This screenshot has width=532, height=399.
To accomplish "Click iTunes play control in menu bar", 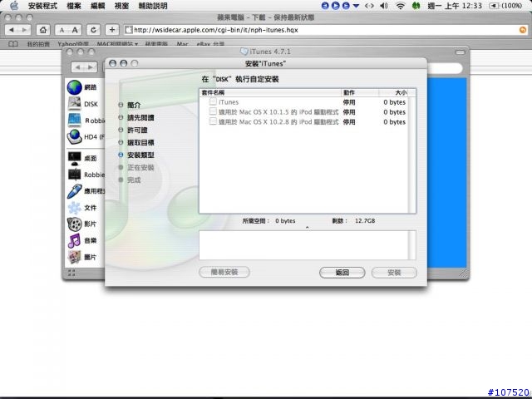I will [x=335, y=6].
